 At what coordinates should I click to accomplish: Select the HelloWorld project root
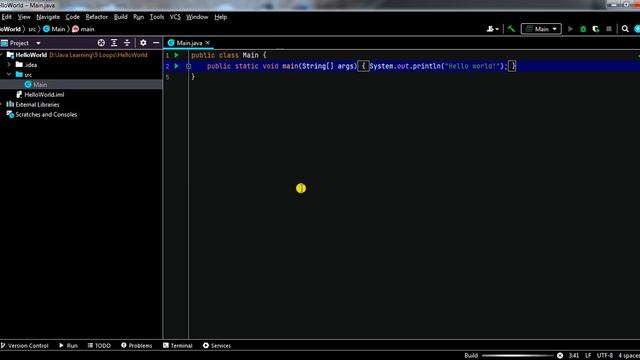(x=31, y=55)
